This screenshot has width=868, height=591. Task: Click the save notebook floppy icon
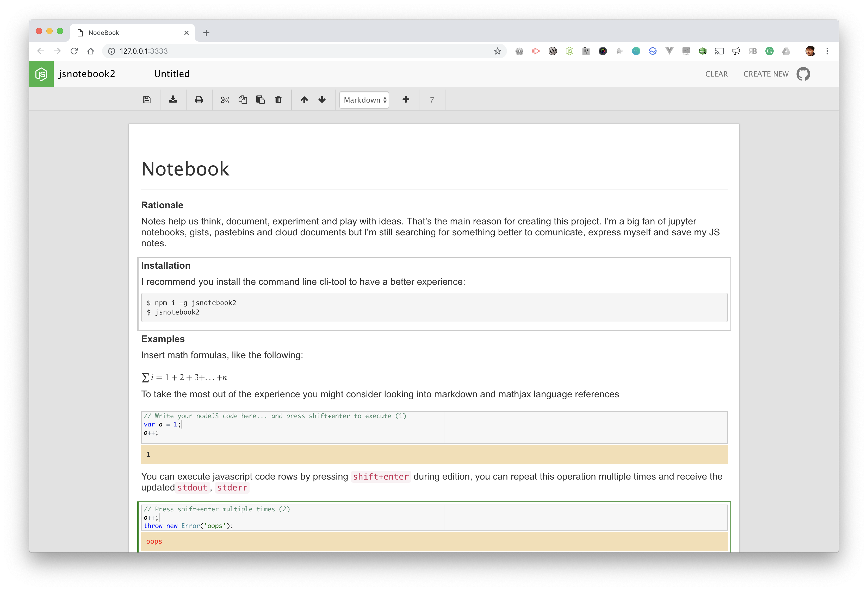(x=147, y=100)
